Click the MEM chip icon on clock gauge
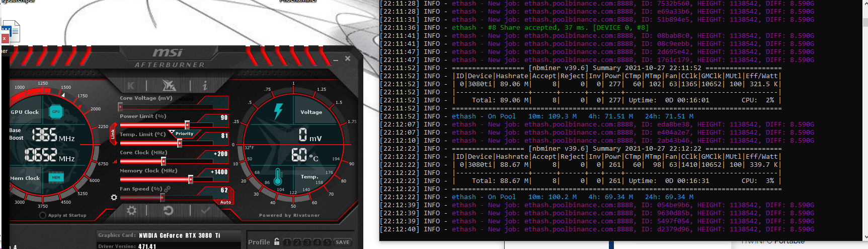Image resolution: width=868 pixels, height=249 pixels. (x=56, y=177)
